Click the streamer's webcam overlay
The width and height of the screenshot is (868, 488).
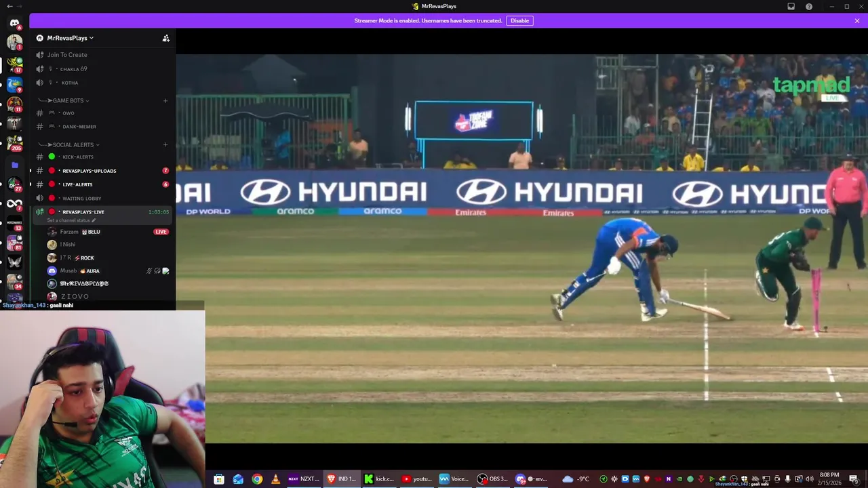(x=102, y=399)
